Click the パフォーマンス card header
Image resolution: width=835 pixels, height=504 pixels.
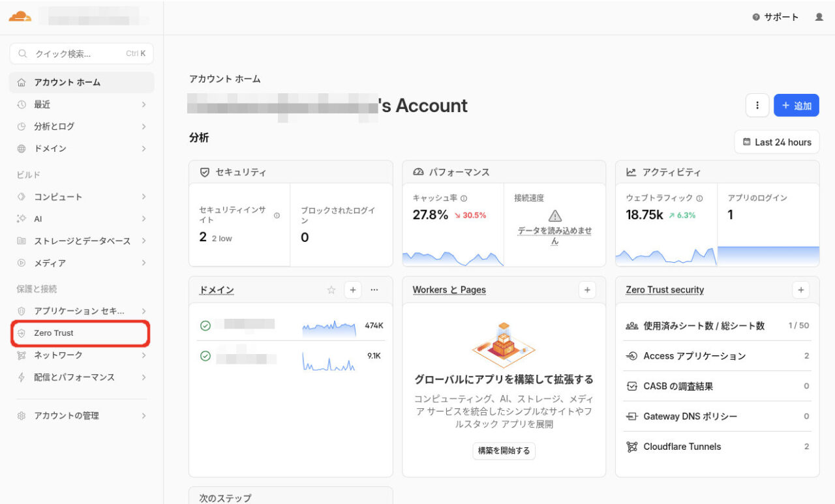point(504,172)
